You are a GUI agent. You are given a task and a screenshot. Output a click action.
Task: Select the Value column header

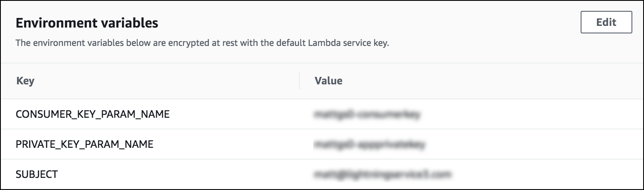coord(328,81)
